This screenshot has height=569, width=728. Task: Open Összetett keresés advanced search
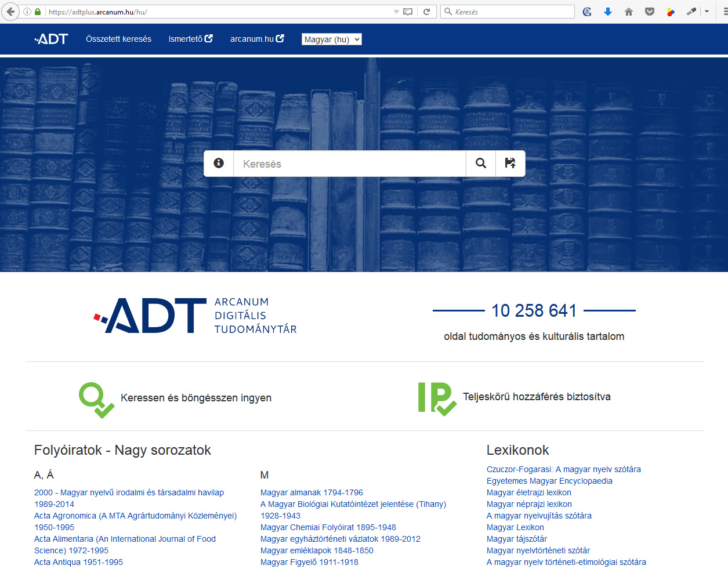coord(118,39)
